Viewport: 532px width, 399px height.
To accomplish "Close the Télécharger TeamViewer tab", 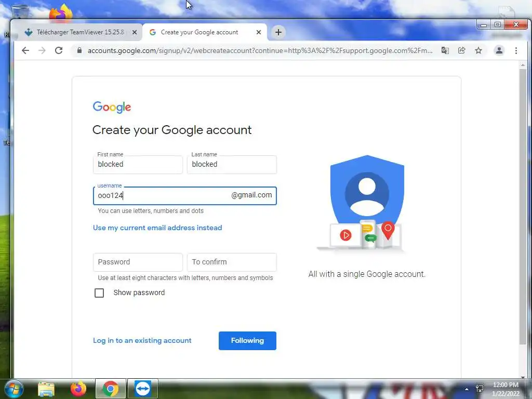I will pos(135,32).
